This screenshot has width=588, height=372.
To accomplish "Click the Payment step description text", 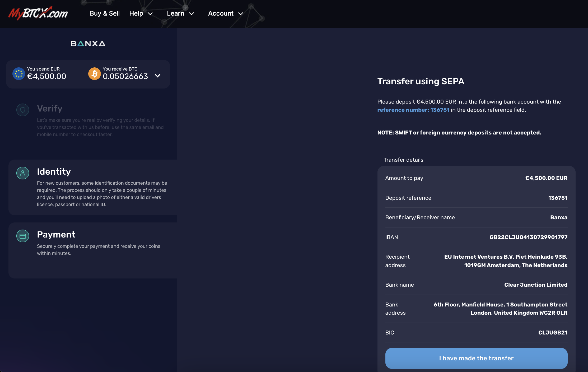I will click(99, 250).
